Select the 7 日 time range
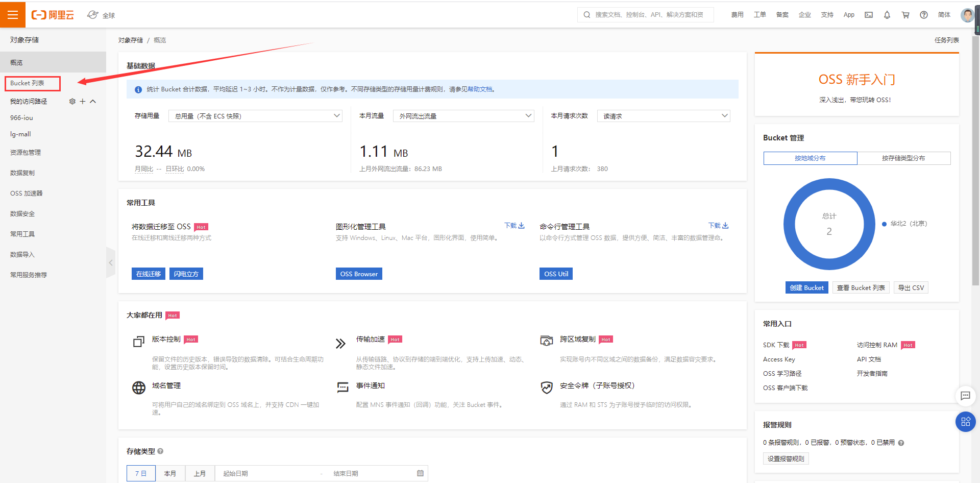Image resolution: width=980 pixels, height=483 pixels. click(x=141, y=473)
